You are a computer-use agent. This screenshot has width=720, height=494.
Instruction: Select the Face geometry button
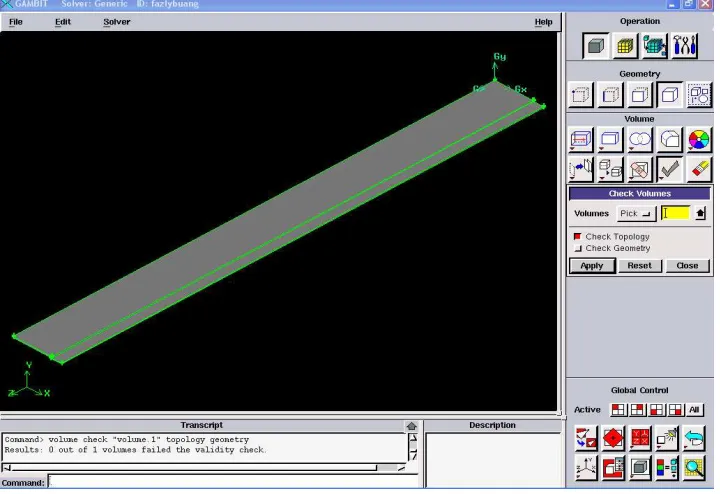[x=640, y=95]
